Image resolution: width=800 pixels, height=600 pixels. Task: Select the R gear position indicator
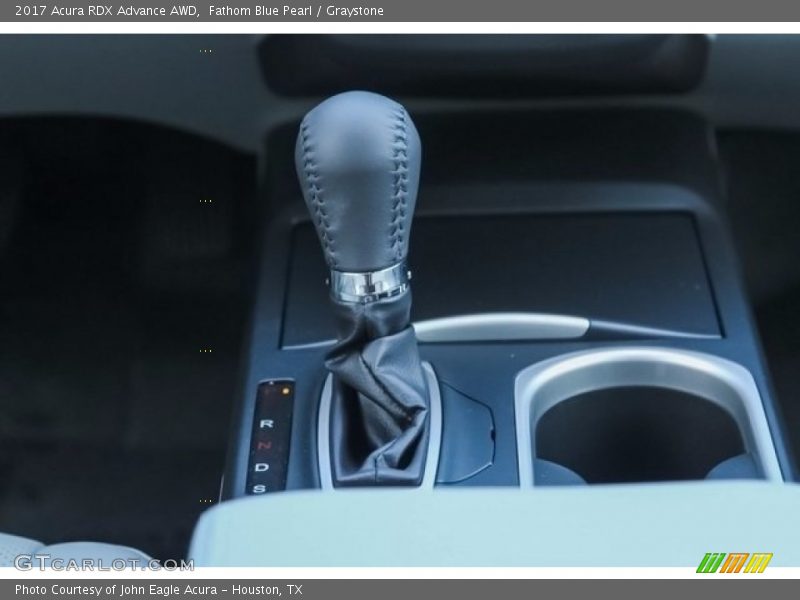click(266, 424)
